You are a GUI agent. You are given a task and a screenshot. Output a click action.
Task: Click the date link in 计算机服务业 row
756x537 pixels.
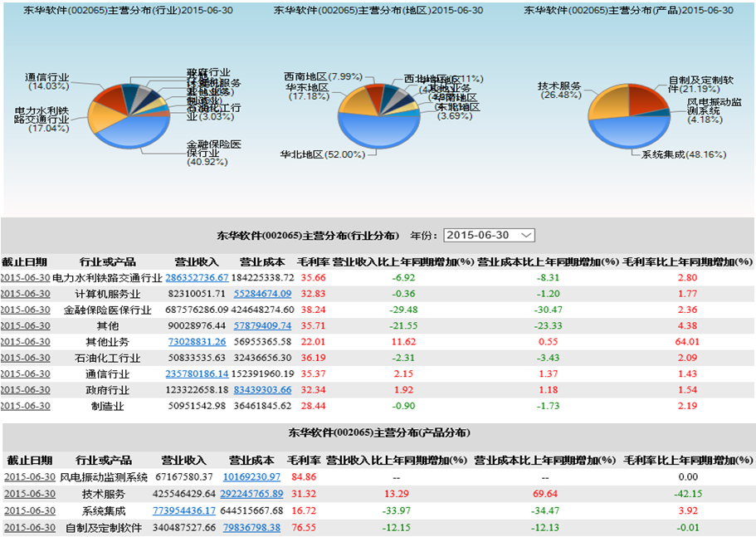coord(26,293)
